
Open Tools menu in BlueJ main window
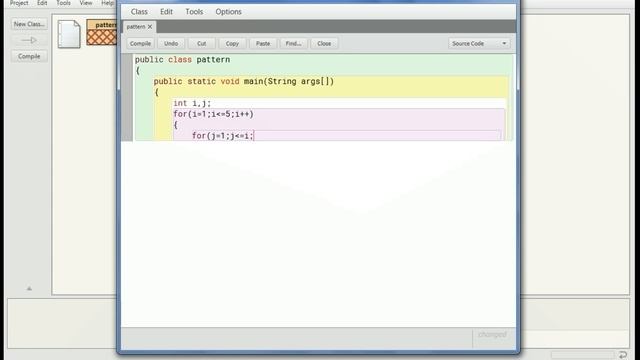(x=63, y=3)
